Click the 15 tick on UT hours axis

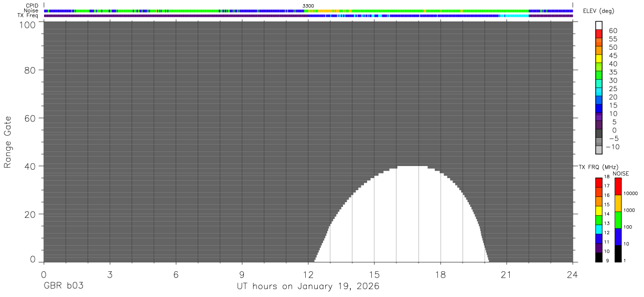(374, 274)
